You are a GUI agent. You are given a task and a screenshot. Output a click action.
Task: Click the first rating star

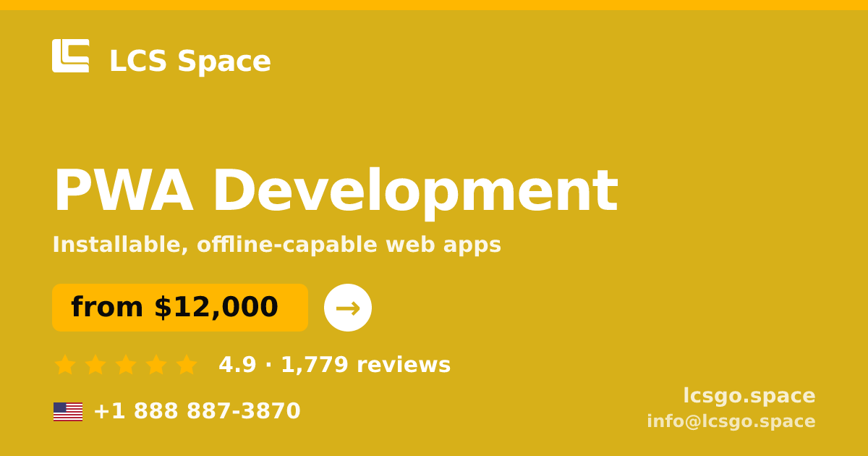tap(65, 364)
